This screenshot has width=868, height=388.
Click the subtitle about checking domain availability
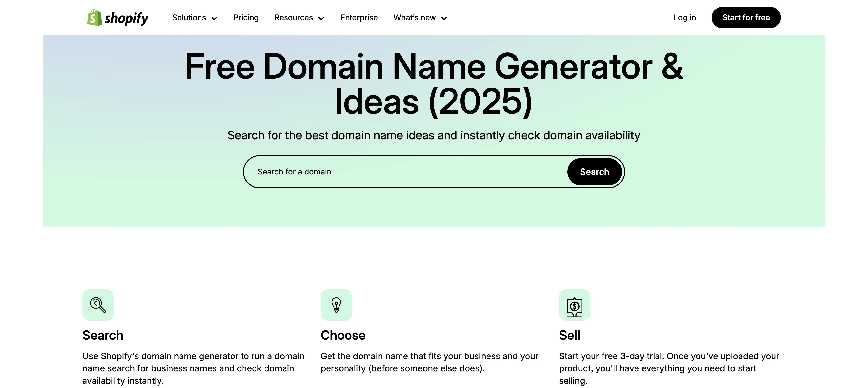coord(434,135)
